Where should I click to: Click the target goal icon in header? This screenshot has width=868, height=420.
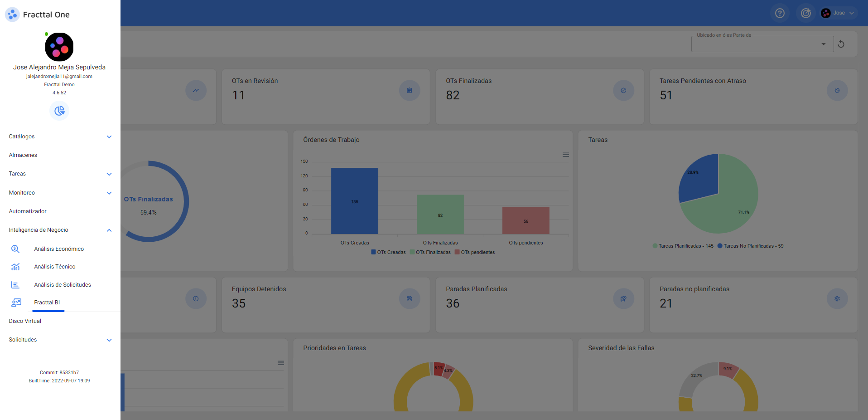pyautogui.click(x=805, y=13)
